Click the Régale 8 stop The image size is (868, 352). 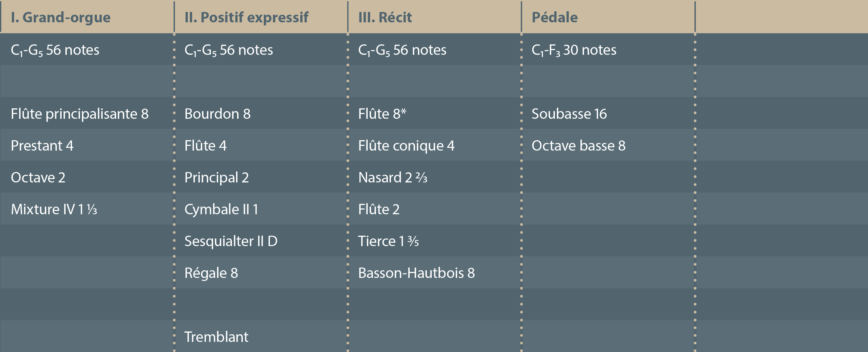pos(211,273)
